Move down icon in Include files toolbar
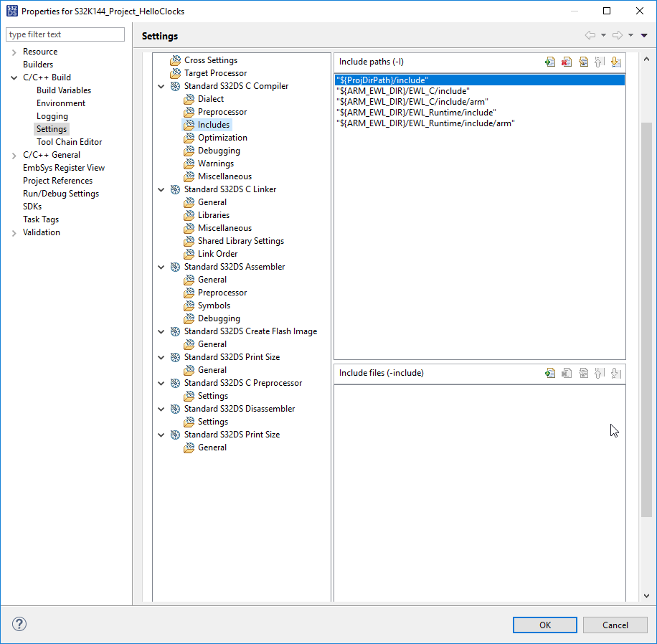The image size is (657, 644). point(615,373)
